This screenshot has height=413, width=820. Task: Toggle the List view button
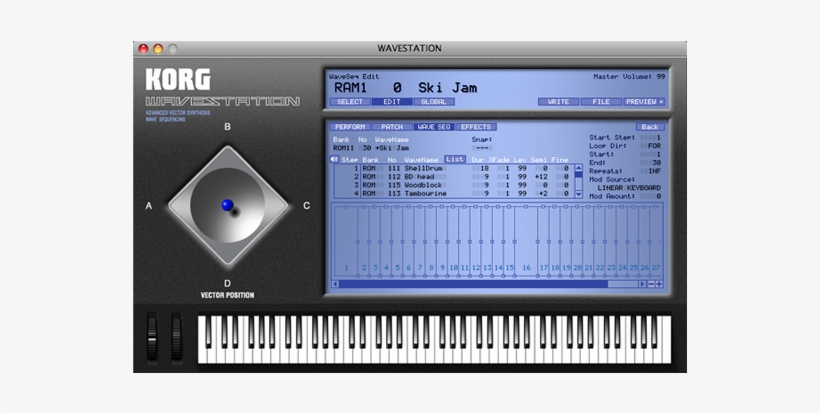point(455,159)
